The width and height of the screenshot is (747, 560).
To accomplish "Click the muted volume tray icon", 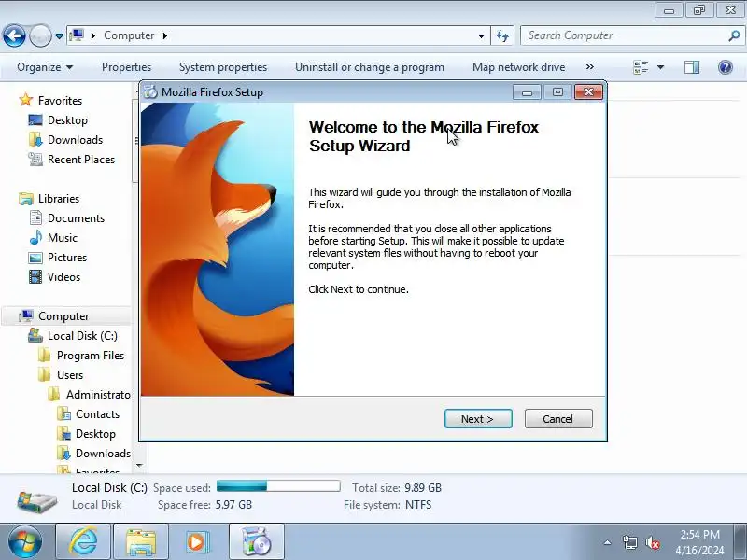I will [x=652, y=542].
